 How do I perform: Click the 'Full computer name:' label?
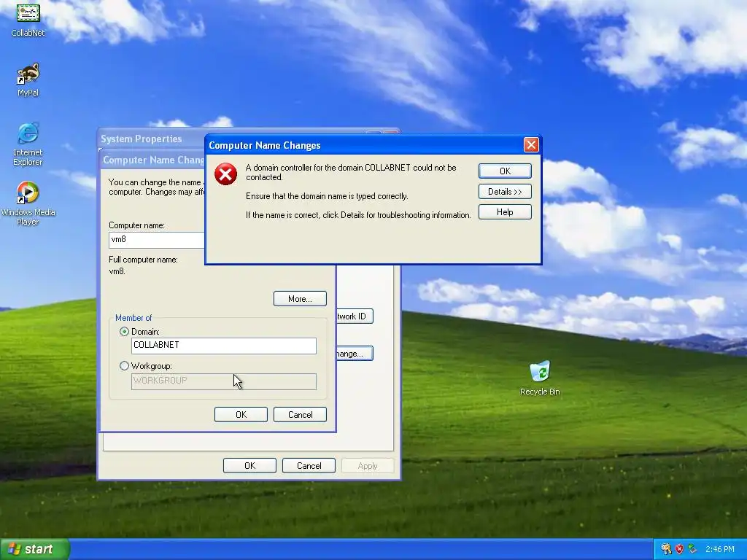[x=143, y=260]
